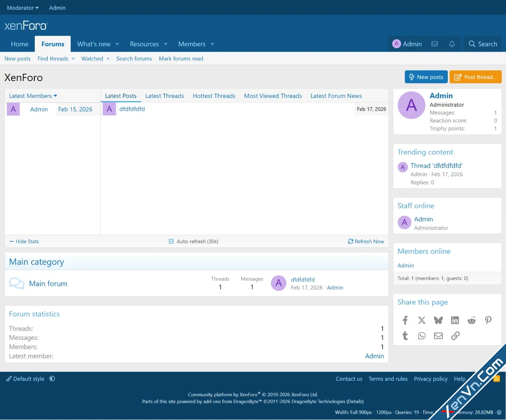Share this page on LinkedIn
The height and width of the screenshot is (420, 506).
click(x=455, y=320)
